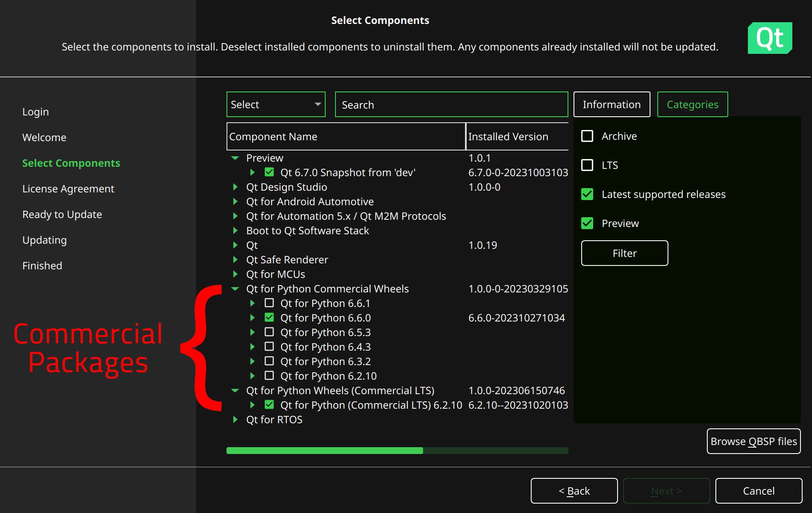Switch to the Information tab

612,105
